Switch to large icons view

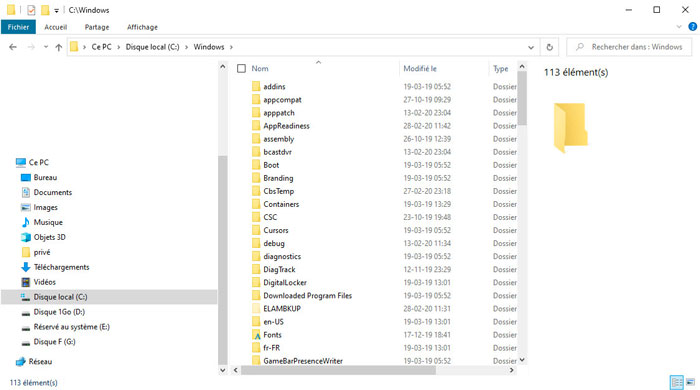690,382
